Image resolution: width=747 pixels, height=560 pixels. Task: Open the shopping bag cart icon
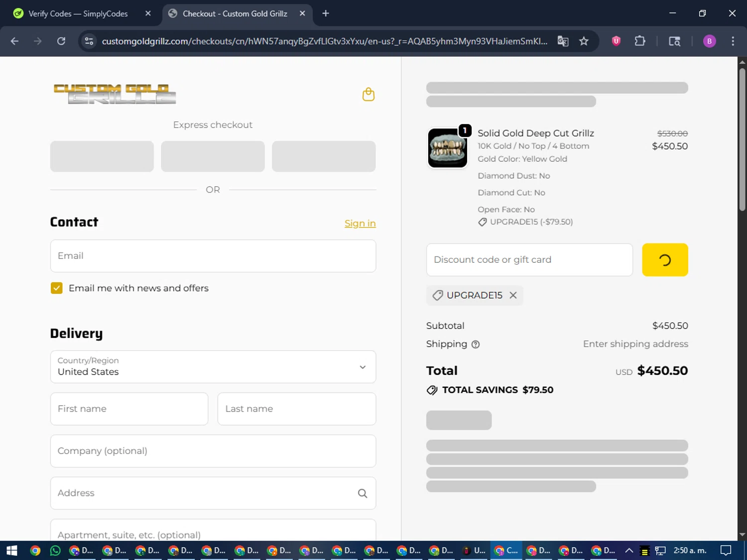click(368, 94)
